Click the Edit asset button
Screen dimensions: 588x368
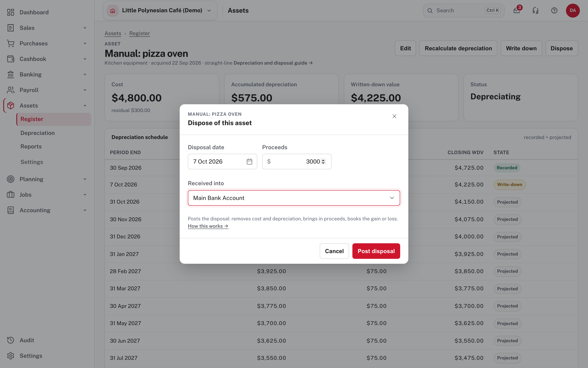click(405, 48)
